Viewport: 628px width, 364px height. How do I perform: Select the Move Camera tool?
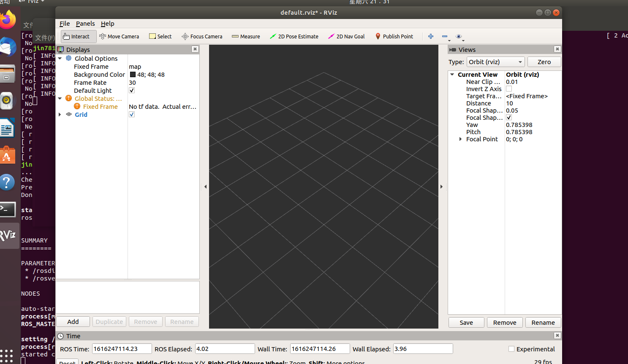[119, 36]
